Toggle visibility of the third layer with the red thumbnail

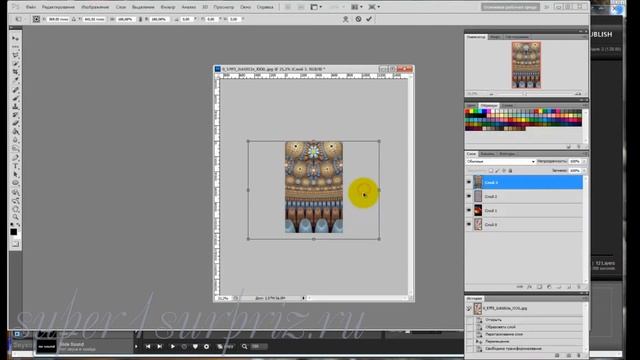(x=469, y=210)
